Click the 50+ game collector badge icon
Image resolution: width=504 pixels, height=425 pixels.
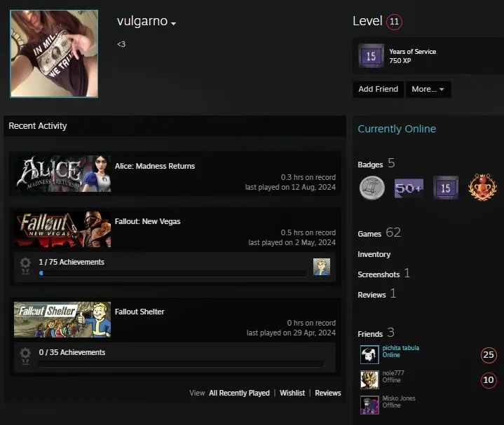tap(409, 188)
